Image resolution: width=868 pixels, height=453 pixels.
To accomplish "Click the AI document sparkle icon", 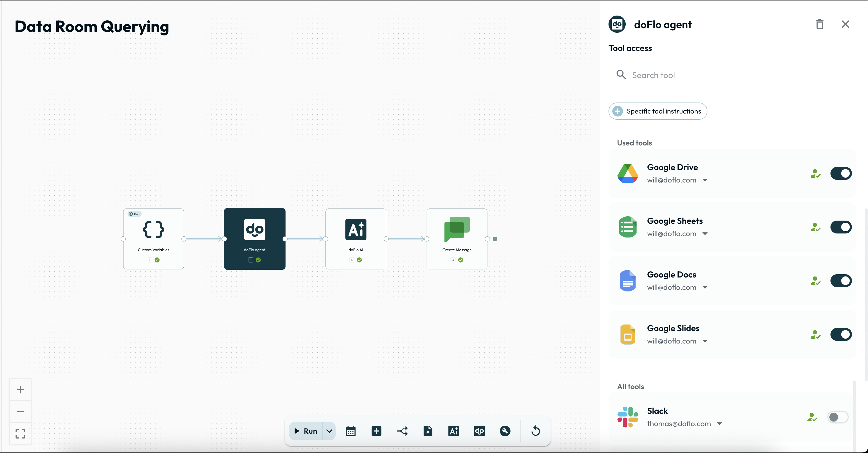I will click(x=428, y=431).
